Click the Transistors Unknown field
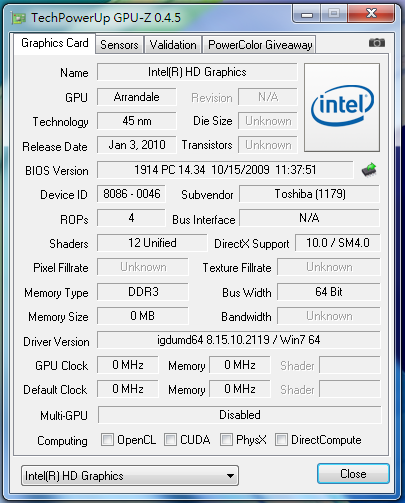 coord(268,145)
